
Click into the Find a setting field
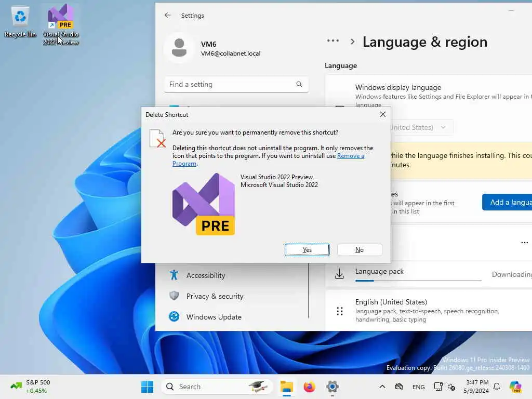236,84
